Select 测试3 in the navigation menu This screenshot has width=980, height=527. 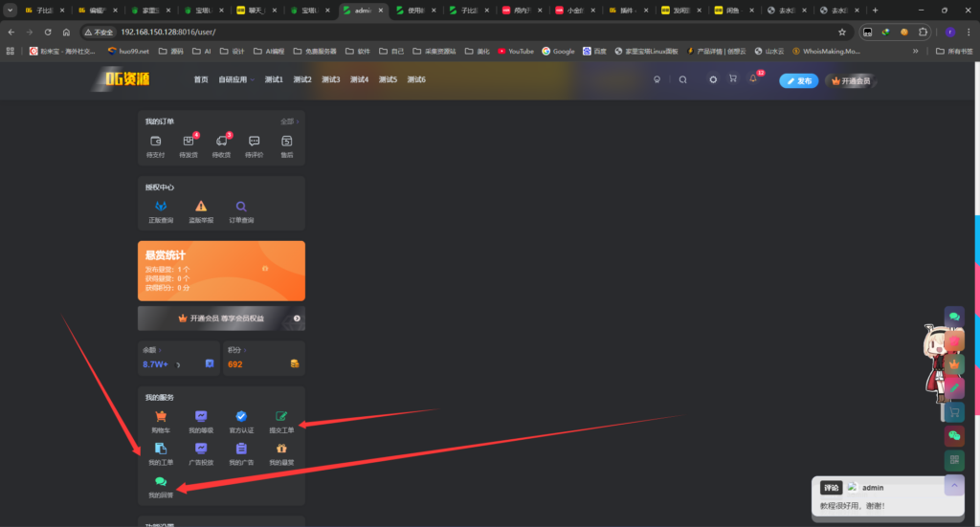coord(330,79)
